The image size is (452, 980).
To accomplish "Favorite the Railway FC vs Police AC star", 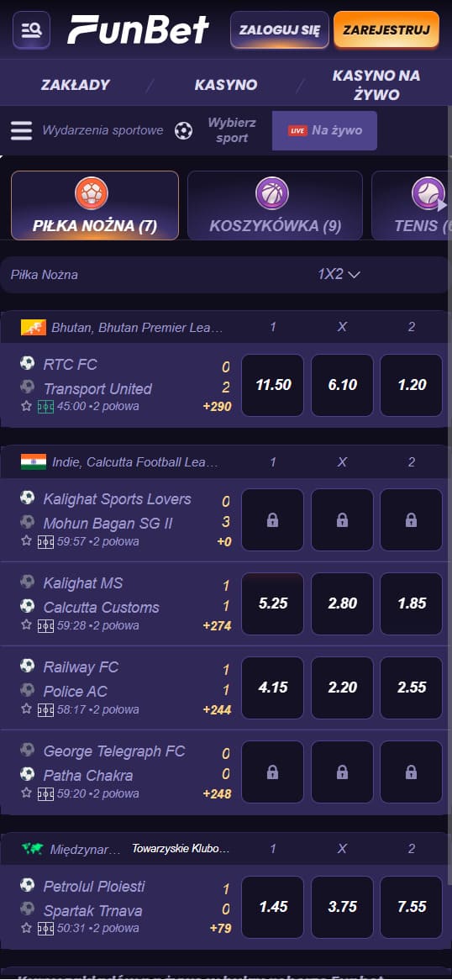I will 26,709.
